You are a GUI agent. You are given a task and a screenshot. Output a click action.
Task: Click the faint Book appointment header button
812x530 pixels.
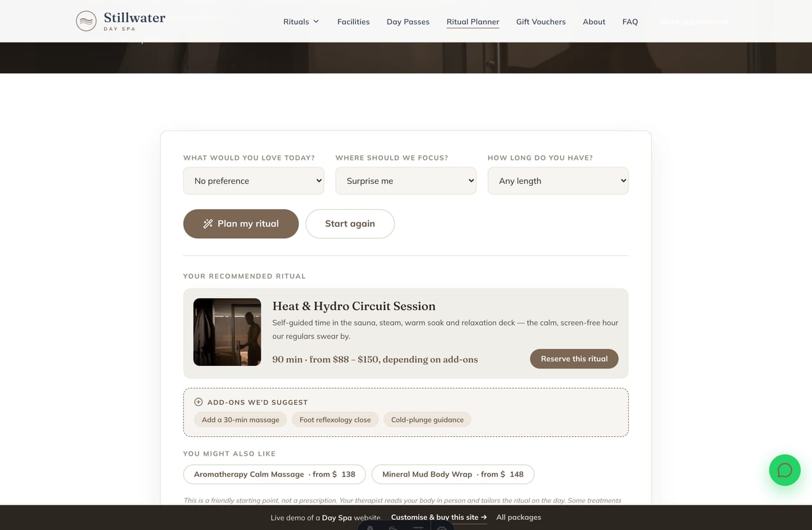point(695,22)
